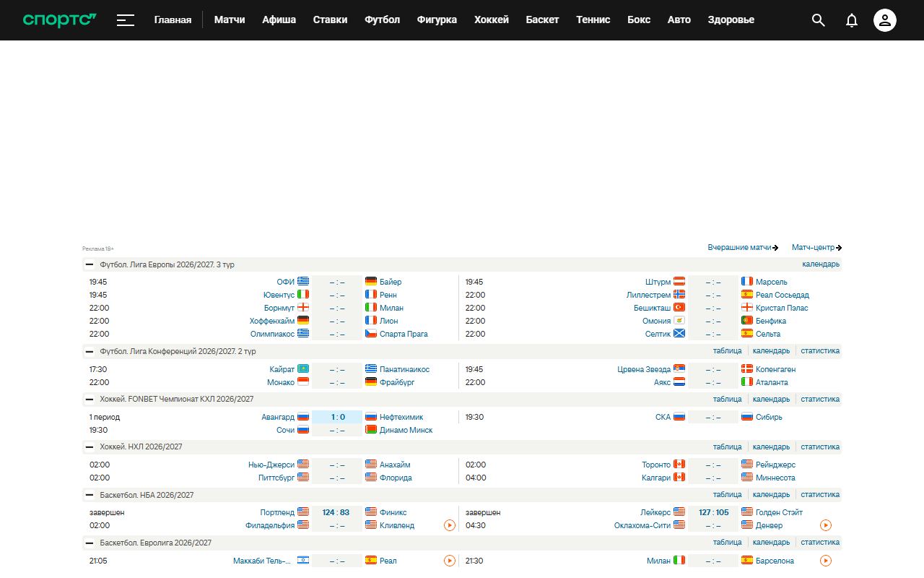Screen dimensions: 924x578
Task: Open the КХЛ таблица link
Action: tap(727, 400)
